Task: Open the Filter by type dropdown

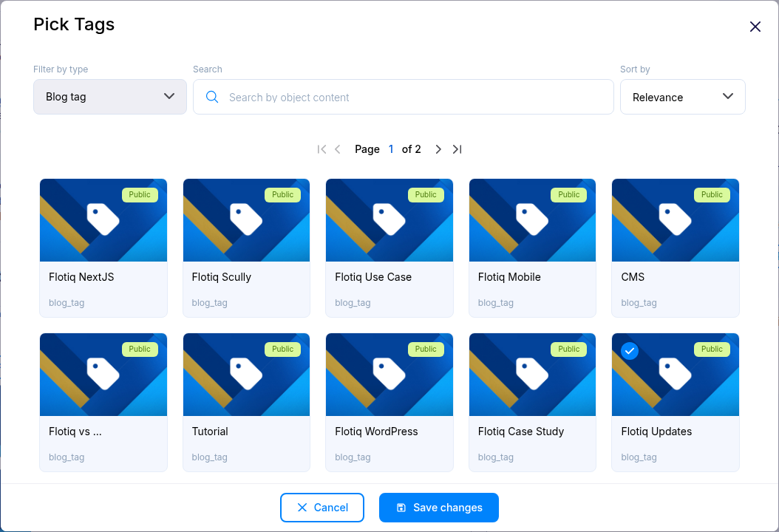Action: (110, 97)
